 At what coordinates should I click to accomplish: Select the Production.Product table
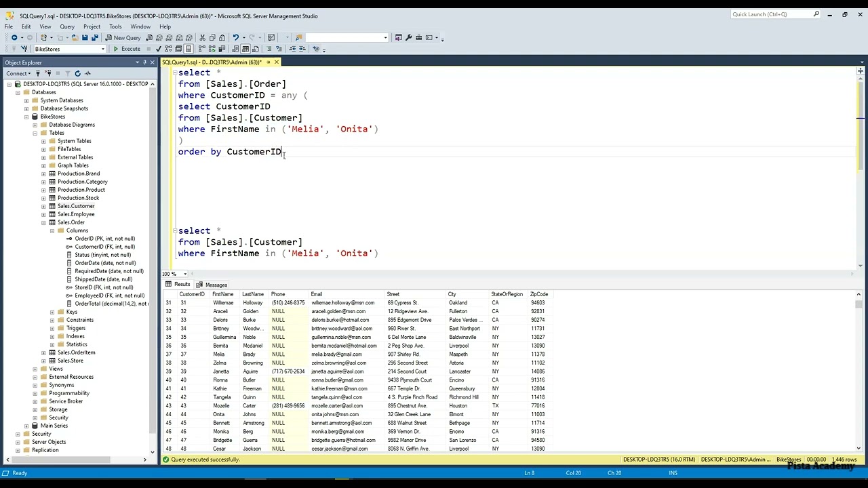[81, 190]
